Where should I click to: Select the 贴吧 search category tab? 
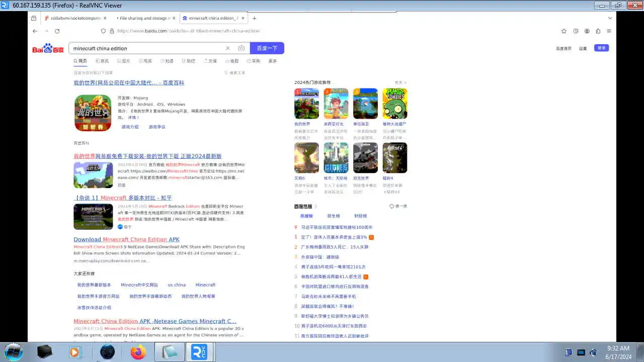click(189, 61)
